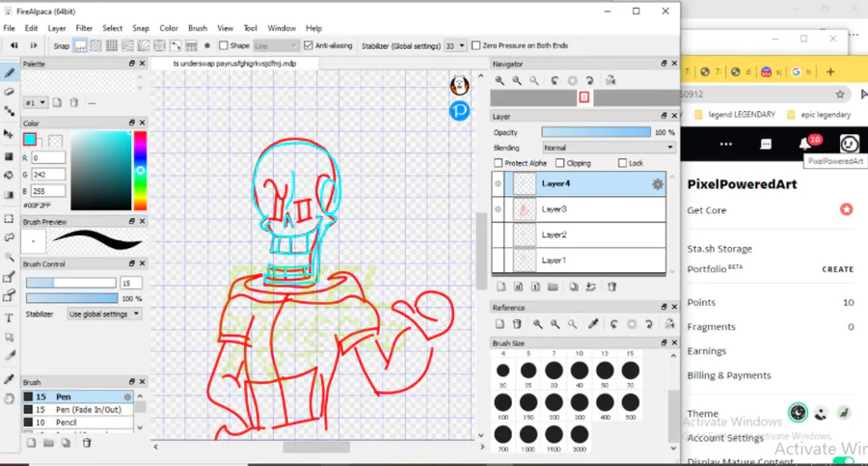Open the Shape type Line dropdown
This screenshot has height=466, width=868.
[276, 45]
